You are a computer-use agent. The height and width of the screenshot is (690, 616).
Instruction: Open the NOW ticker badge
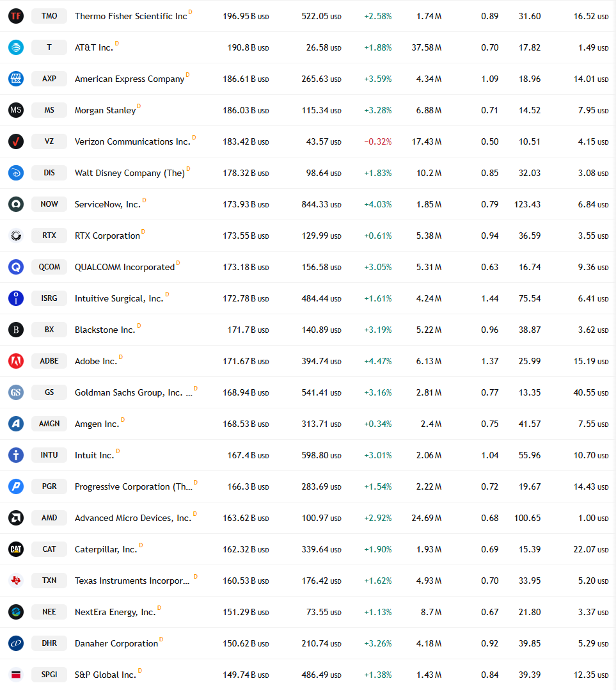click(x=49, y=204)
